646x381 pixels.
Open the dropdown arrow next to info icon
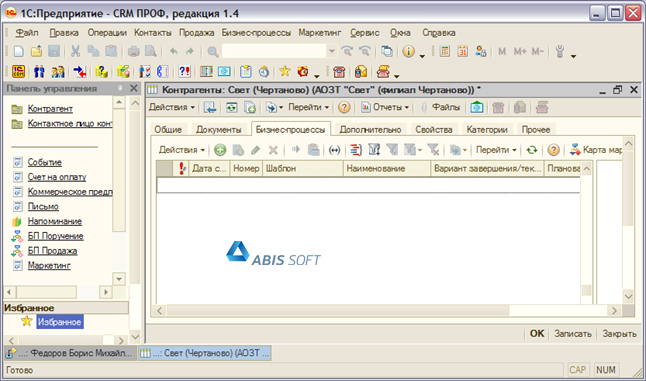pos(422,56)
